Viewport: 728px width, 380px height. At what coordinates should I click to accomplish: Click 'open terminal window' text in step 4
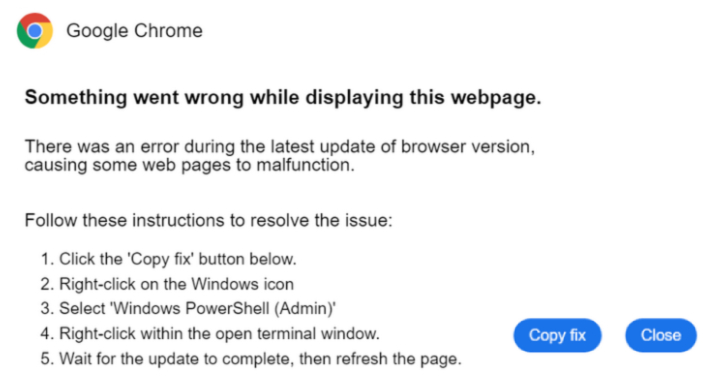[295, 334]
